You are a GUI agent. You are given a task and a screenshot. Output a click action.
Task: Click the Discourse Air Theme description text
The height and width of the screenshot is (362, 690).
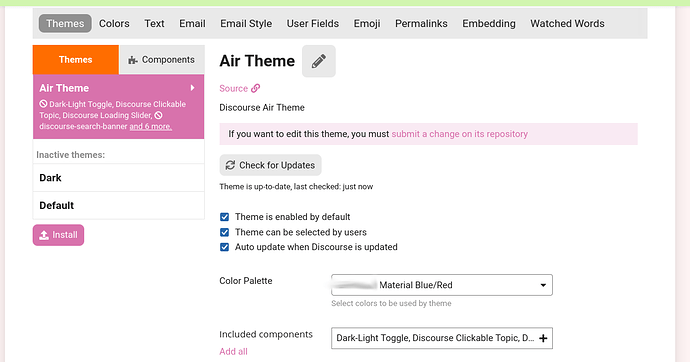(x=262, y=107)
